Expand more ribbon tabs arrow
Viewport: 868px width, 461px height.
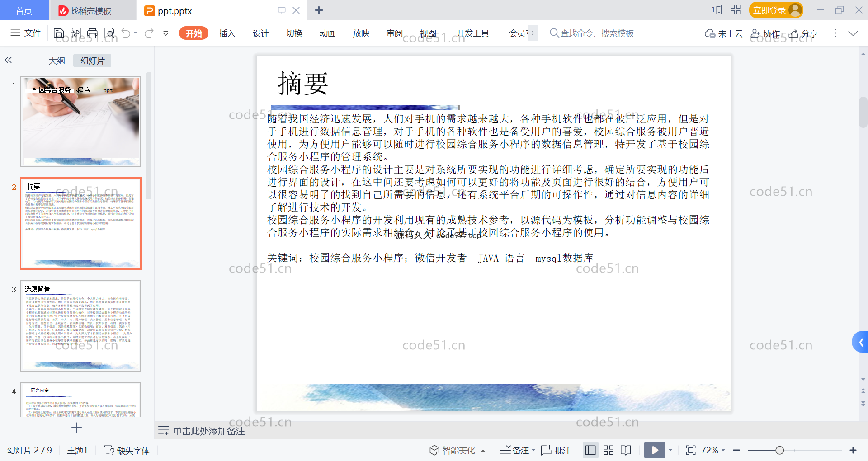coord(533,33)
